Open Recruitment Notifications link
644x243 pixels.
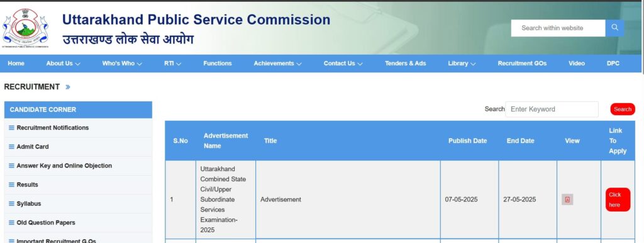point(53,128)
